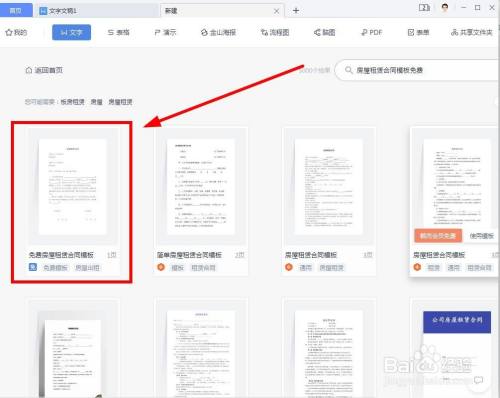Open the 简单房屋租赁合同模板 thumbnail
The image size is (500, 398).
click(201, 186)
